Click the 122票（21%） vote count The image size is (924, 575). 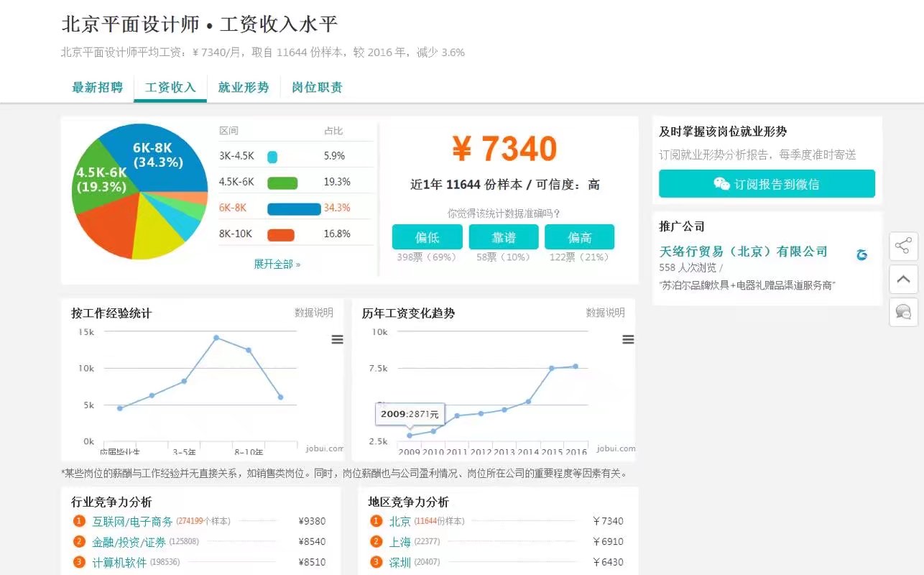tap(579, 257)
